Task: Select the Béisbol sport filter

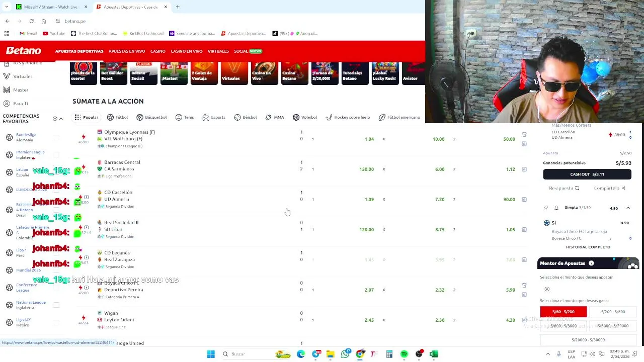Action: (245, 117)
